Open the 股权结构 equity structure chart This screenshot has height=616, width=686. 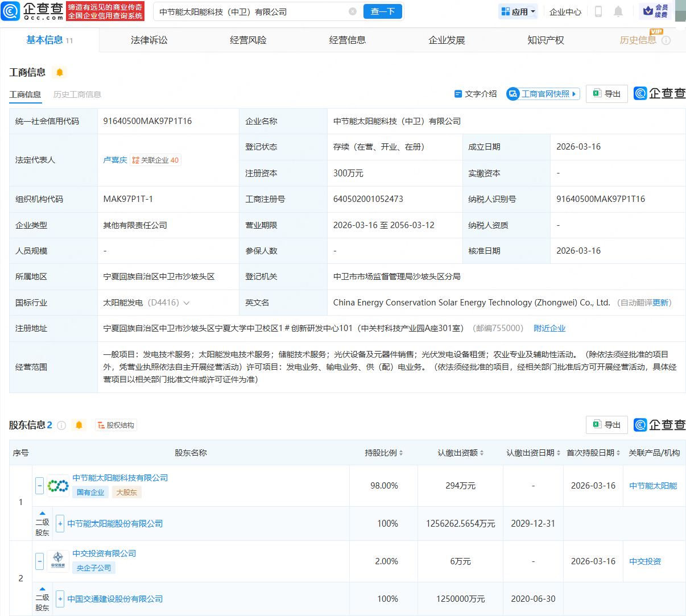click(x=116, y=425)
